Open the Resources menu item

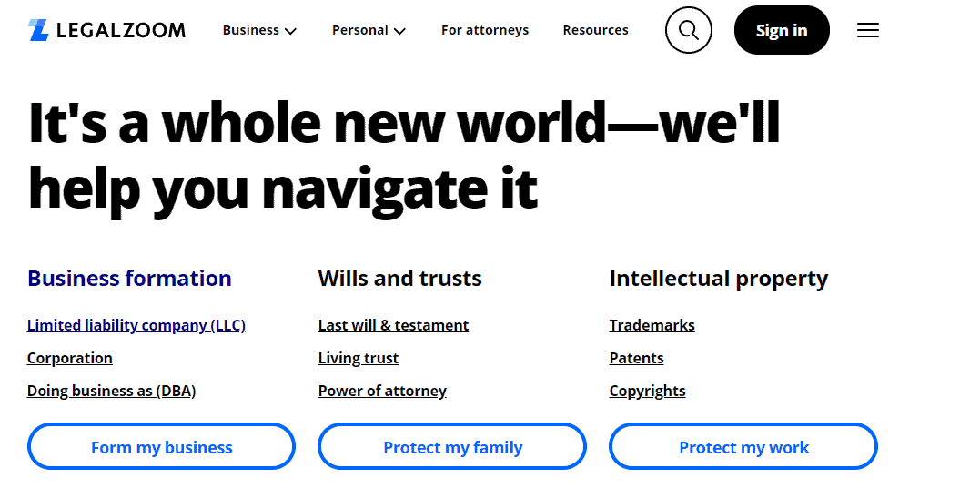pyautogui.click(x=596, y=30)
